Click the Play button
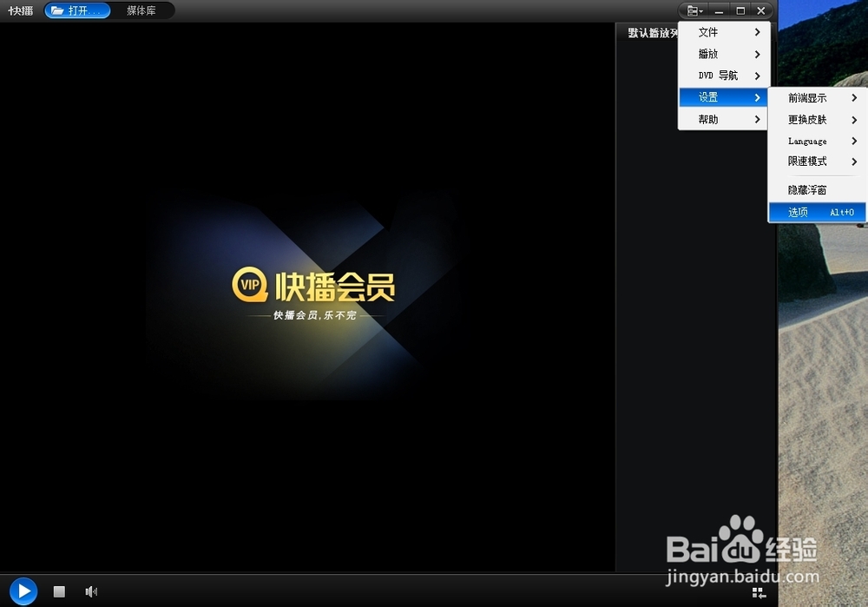 tap(23, 591)
